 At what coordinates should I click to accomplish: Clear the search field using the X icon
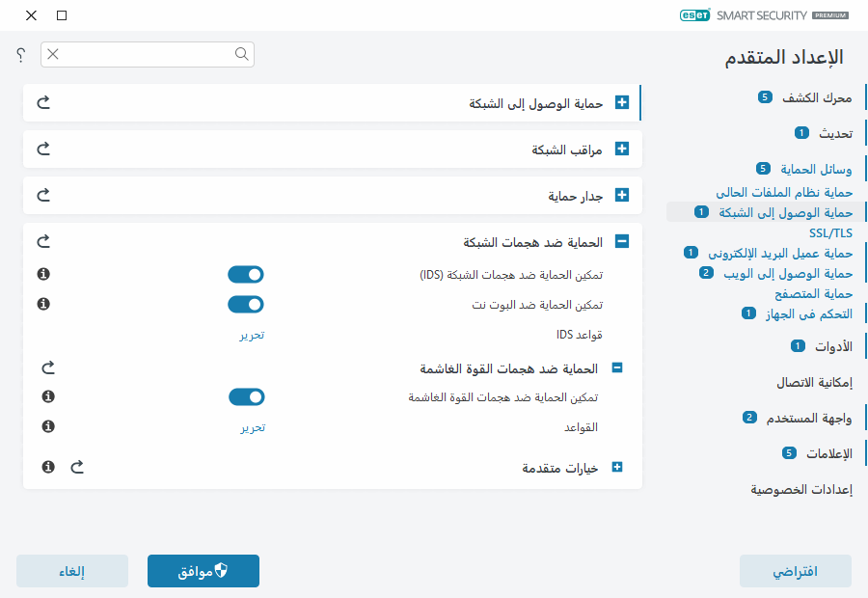pyautogui.click(x=54, y=55)
